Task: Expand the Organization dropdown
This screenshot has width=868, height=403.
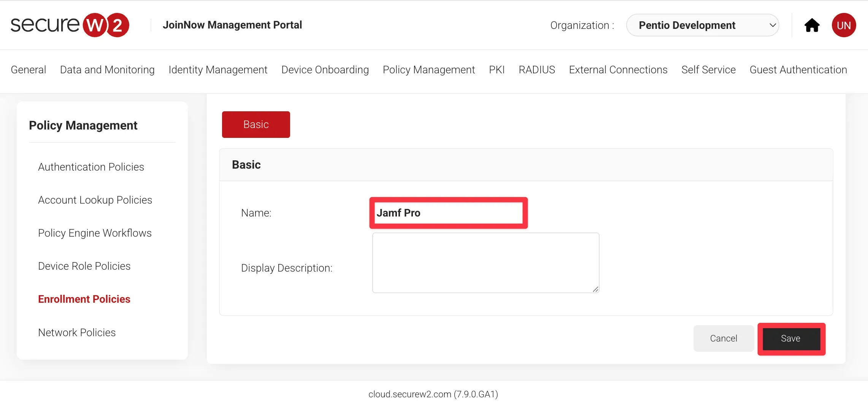Action: pyautogui.click(x=702, y=25)
